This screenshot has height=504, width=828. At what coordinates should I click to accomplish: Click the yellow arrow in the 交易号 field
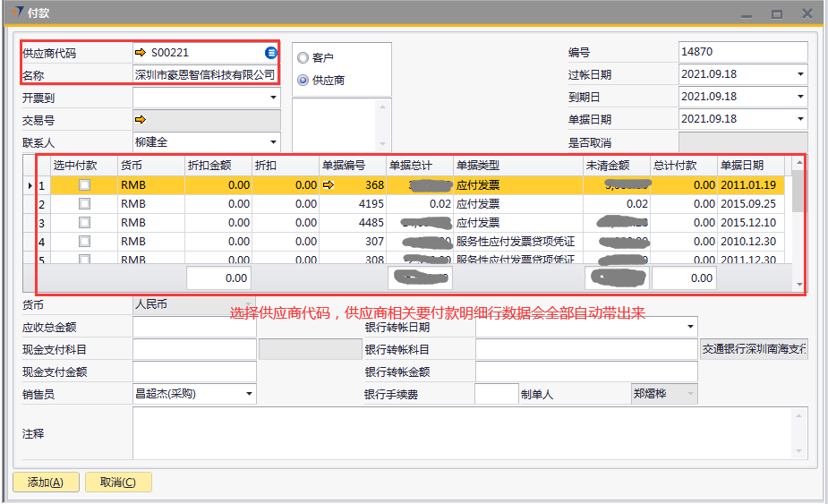tap(141, 120)
